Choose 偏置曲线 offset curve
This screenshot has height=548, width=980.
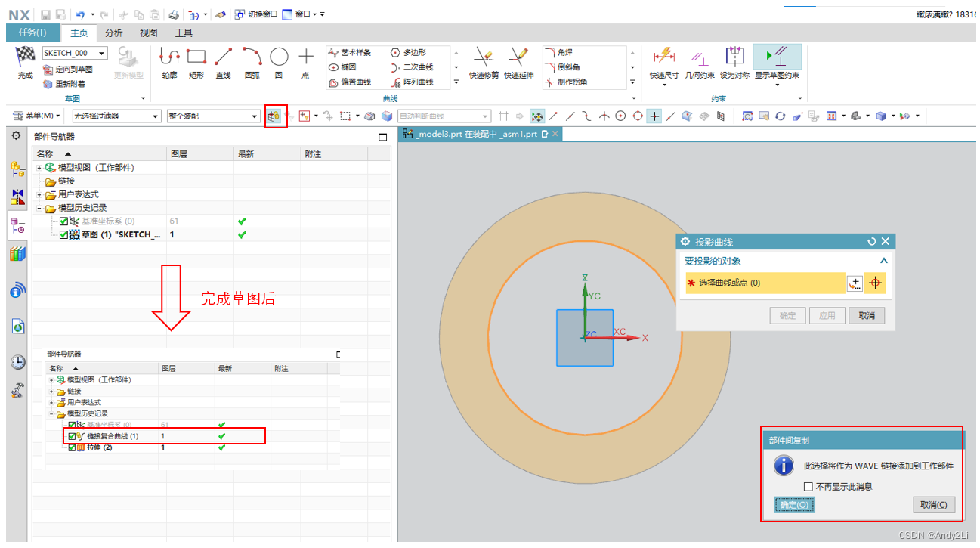coord(349,82)
